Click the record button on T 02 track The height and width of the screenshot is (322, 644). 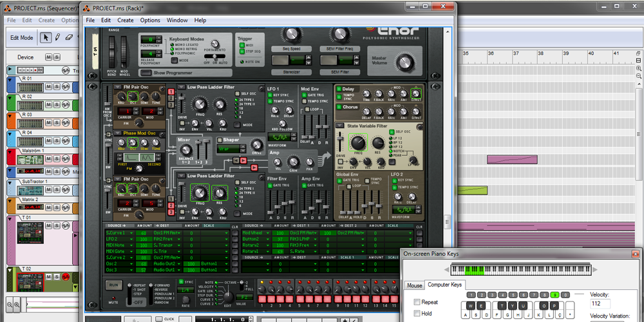(65, 277)
